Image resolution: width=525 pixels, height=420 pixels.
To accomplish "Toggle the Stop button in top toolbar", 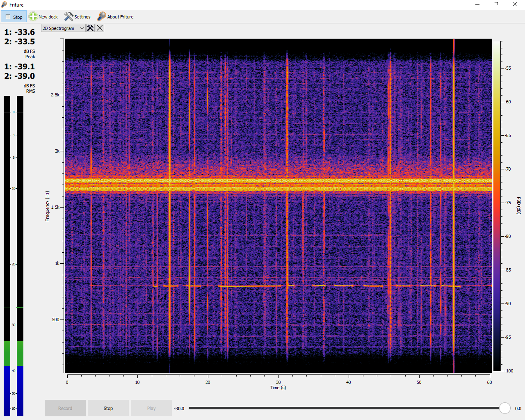I will click(14, 17).
